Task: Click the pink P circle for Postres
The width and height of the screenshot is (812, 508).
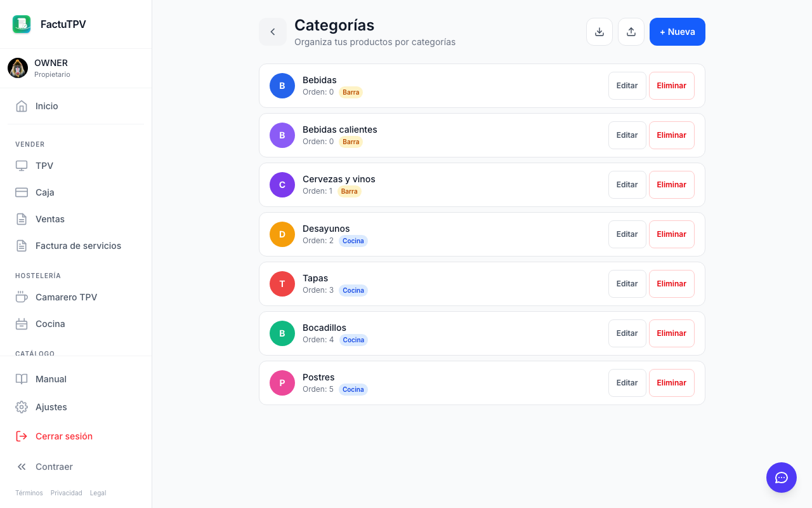Action: [x=282, y=383]
